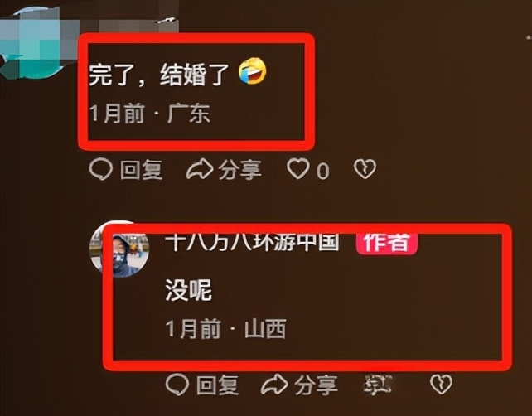Click the 回复 label under the 广东 comment
532x416 pixels.
141,169
